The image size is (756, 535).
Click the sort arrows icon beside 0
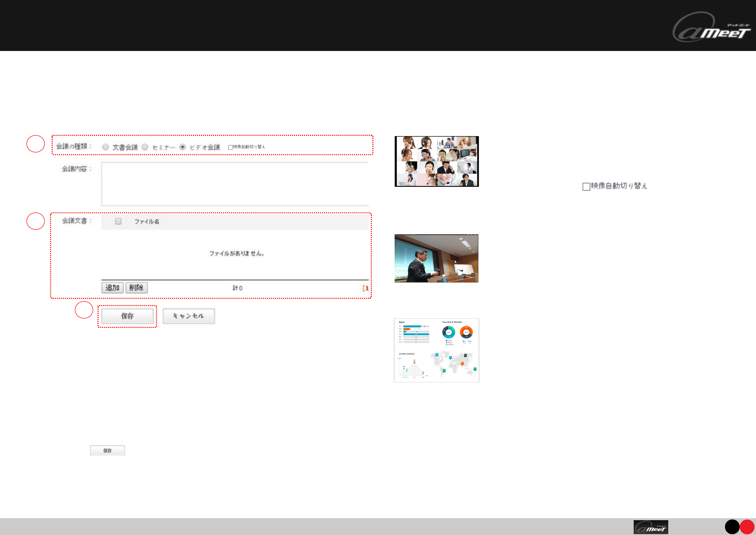235,288
